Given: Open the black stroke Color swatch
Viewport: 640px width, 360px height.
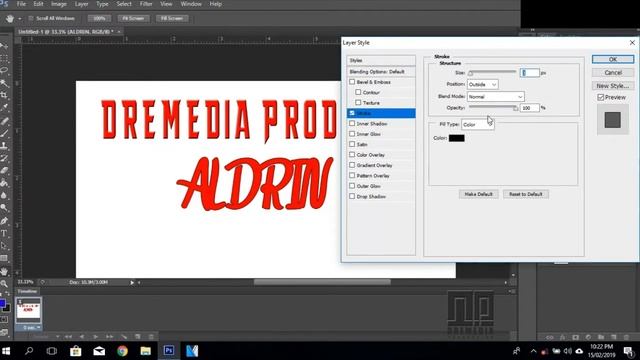Looking at the screenshot, I should coord(456,138).
